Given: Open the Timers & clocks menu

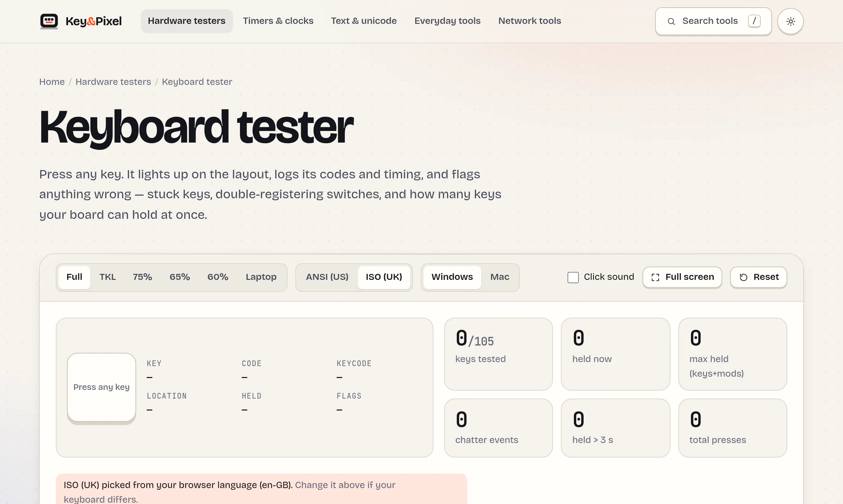Looking at the screenshot, I should point(278,21).
